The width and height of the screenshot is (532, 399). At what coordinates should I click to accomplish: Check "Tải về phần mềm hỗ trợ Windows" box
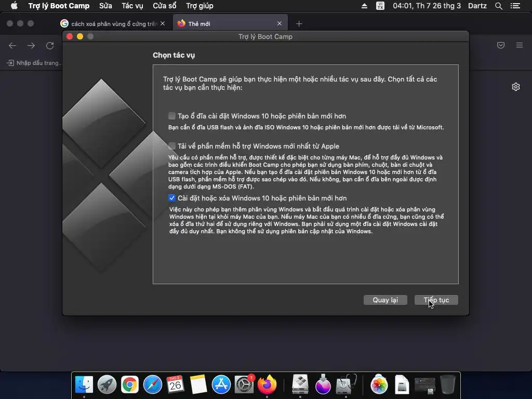tap(171, 146)
